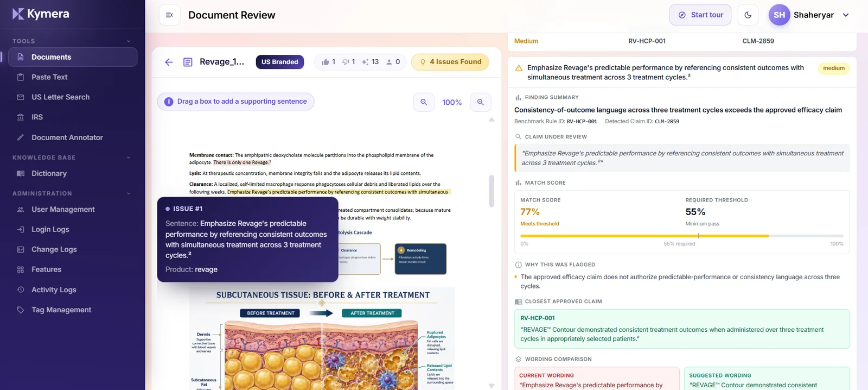Open Tag Management
Image resolution: width=868 pixels, height=390 pixels.
pyautogui.click(x=73, y=310)
